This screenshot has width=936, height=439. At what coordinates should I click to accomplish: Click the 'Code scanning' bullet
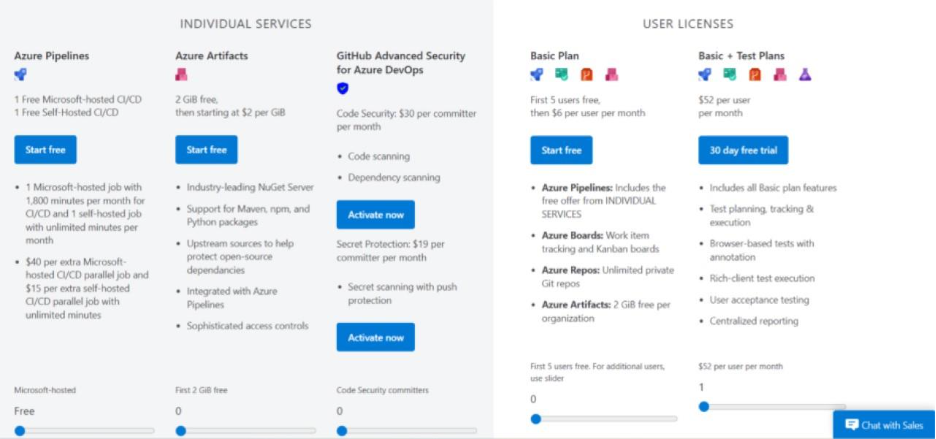[x=378, y=156]
